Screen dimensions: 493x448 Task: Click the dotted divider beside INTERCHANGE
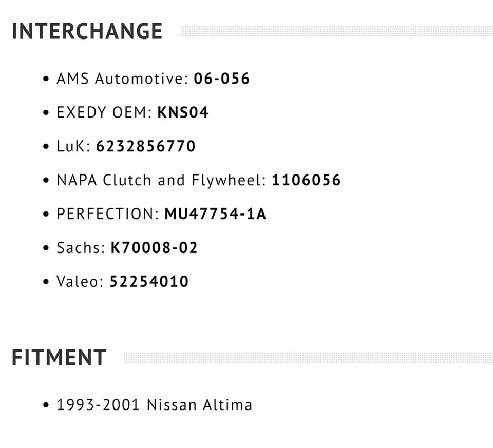336,31
